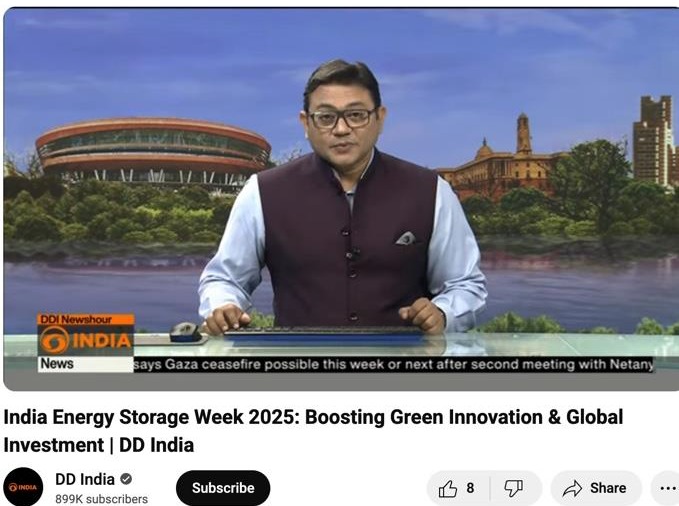
Task: Open the three-dot more actions menu
Action: pos(668,488)
